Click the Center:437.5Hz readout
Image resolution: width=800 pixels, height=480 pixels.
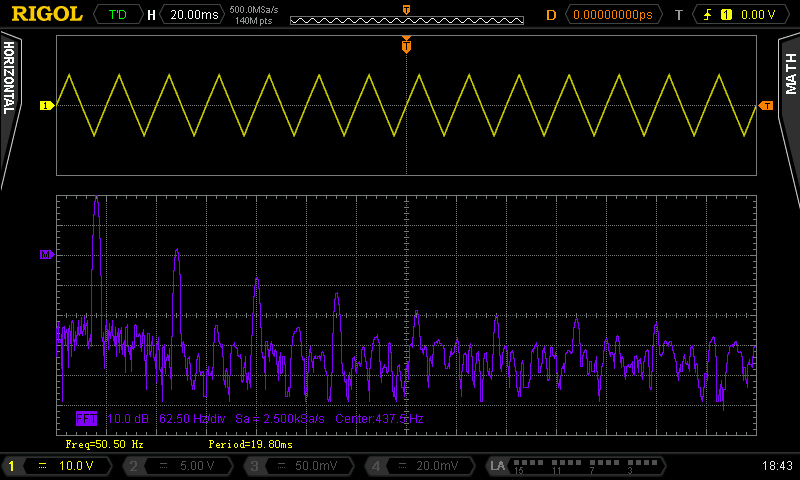click(x=379, y=419)
